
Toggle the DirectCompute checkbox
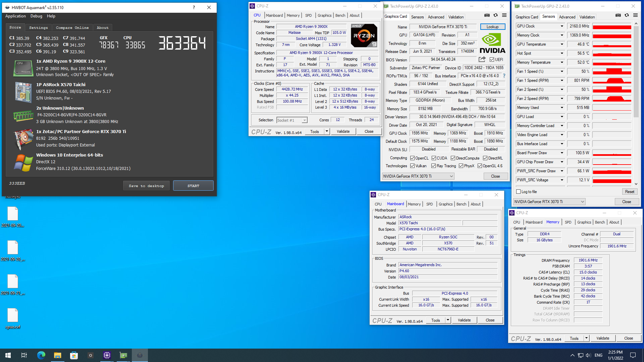(453, 158)
